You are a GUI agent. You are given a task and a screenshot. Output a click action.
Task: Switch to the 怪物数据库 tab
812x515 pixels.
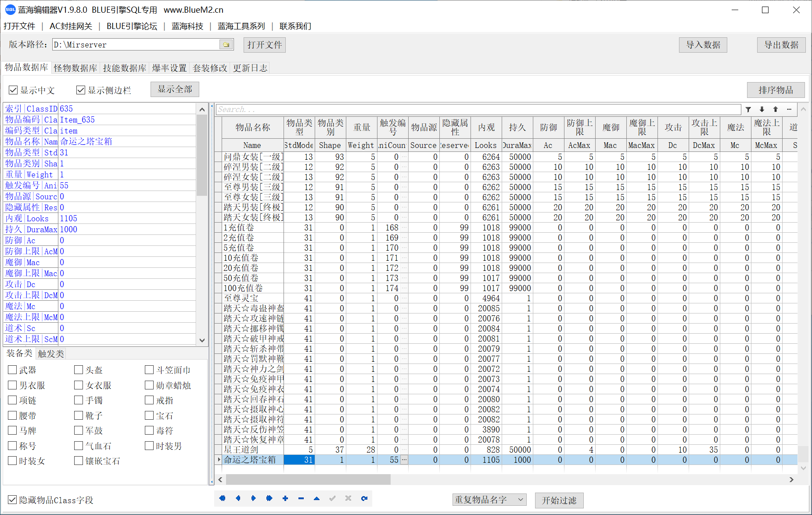(75, 68)
